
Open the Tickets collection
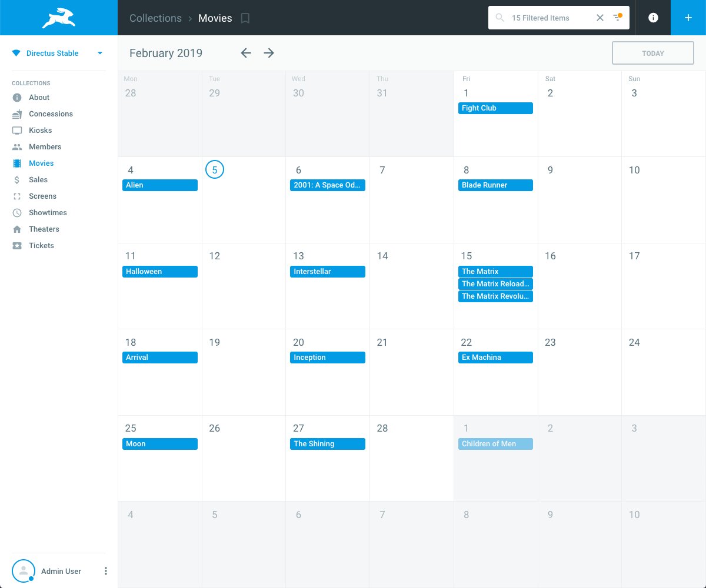[41, 246]
